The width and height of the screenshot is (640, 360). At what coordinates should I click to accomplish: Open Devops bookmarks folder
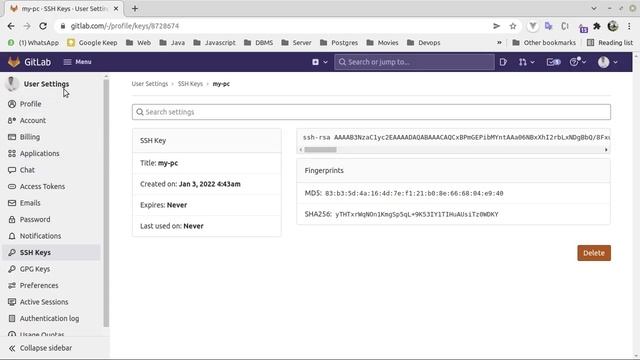424,42
